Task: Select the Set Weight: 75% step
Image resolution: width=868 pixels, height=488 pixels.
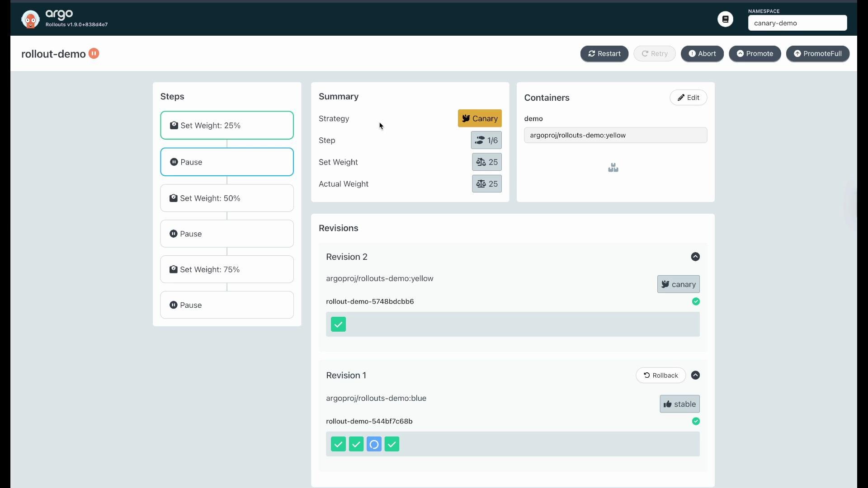Action: click(x=227, y=269)
